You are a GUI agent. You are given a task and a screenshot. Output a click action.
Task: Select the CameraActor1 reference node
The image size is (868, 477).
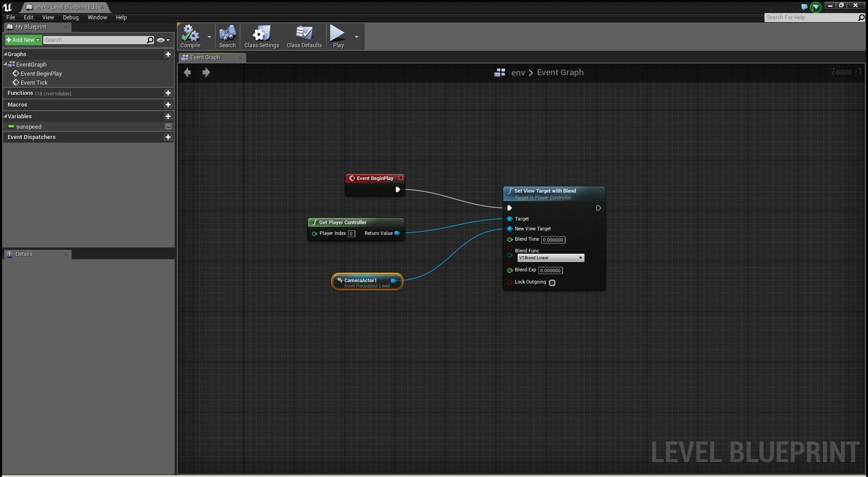(367, 282)
